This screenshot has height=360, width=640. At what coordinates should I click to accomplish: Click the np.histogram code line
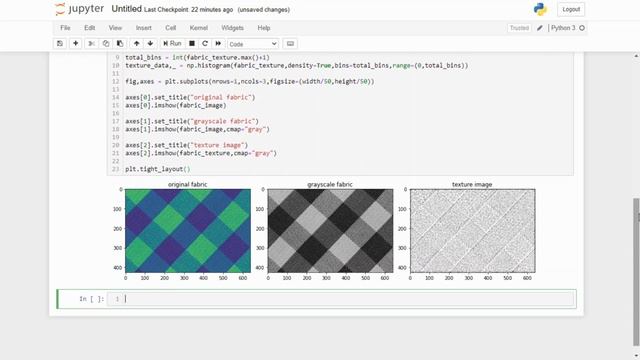click(x=296, y=65)
